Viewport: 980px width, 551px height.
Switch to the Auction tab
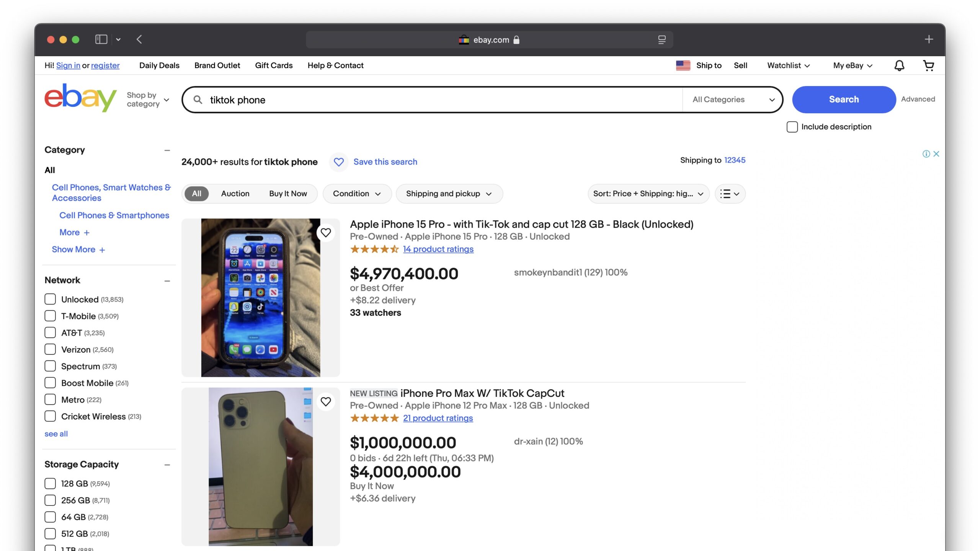(235, 194)
